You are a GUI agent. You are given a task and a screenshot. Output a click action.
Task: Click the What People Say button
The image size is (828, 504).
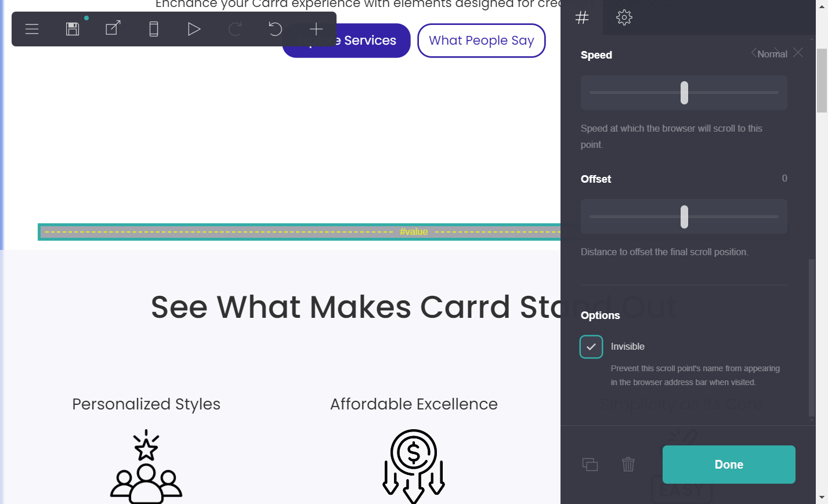coord(482,41)
